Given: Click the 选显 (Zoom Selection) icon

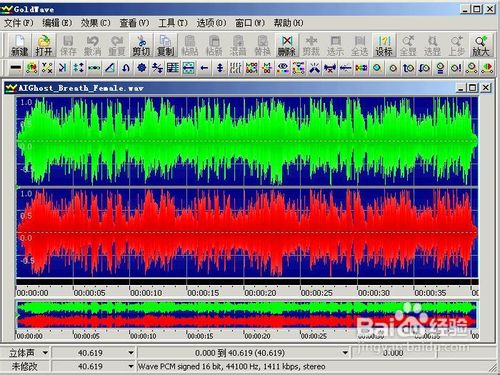Looking at the screenshot, I should [x=432, y=45].
